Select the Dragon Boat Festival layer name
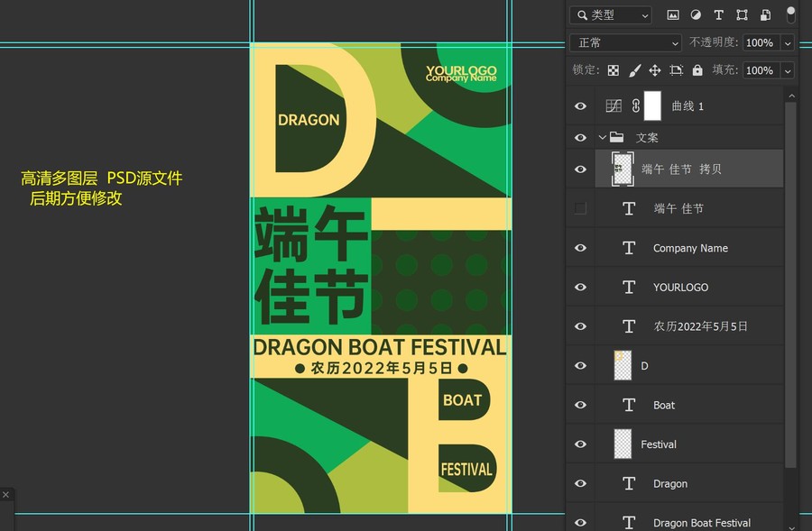The width and height of the screenshot is (812, 531). click(702, 523)
